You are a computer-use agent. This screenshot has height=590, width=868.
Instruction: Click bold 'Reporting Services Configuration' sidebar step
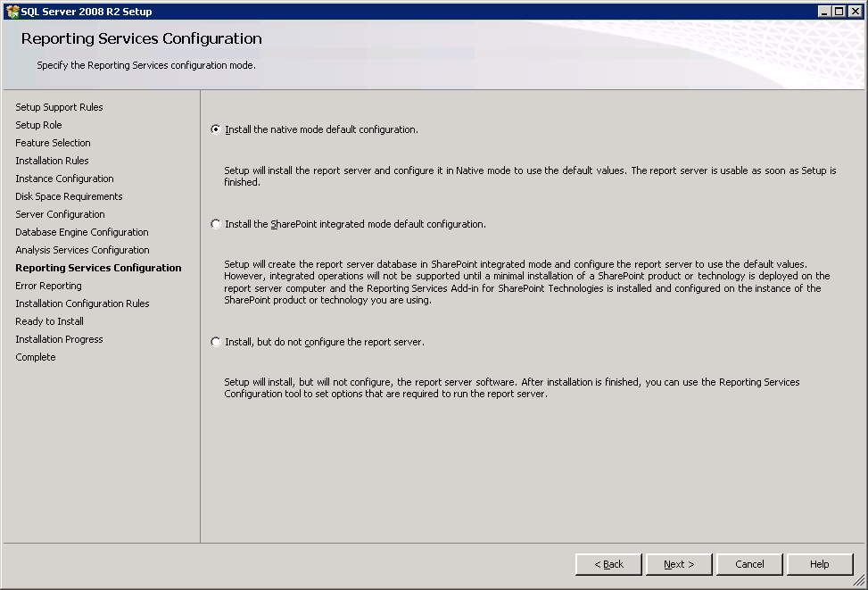tap(98, 268)
